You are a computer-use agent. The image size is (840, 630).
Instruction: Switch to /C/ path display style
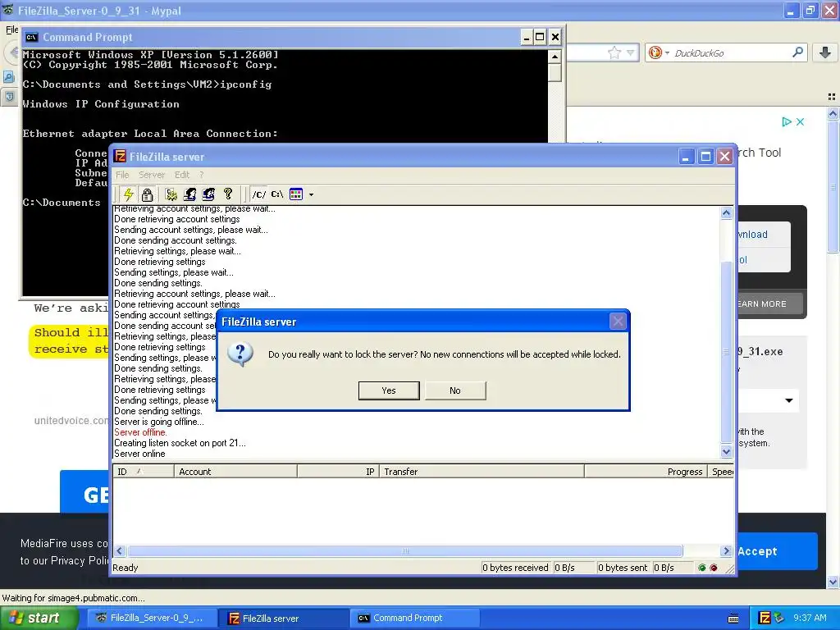coord(258,194)
